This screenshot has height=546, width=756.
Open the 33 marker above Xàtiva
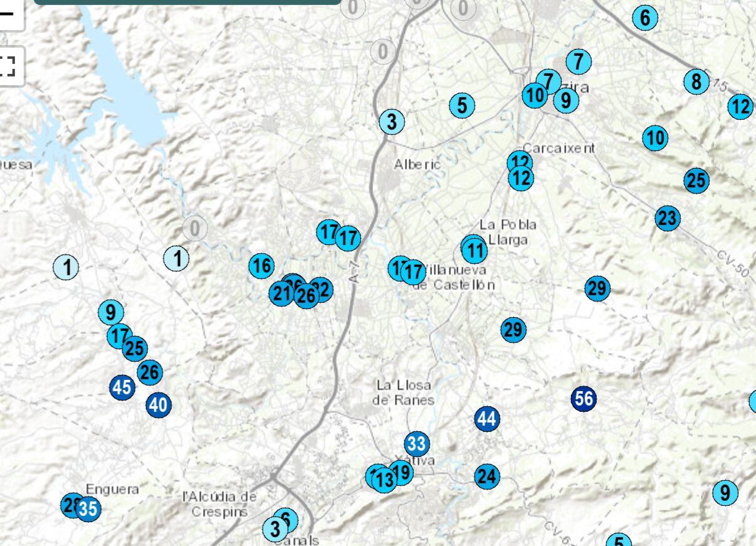click(x=416, y=444)
